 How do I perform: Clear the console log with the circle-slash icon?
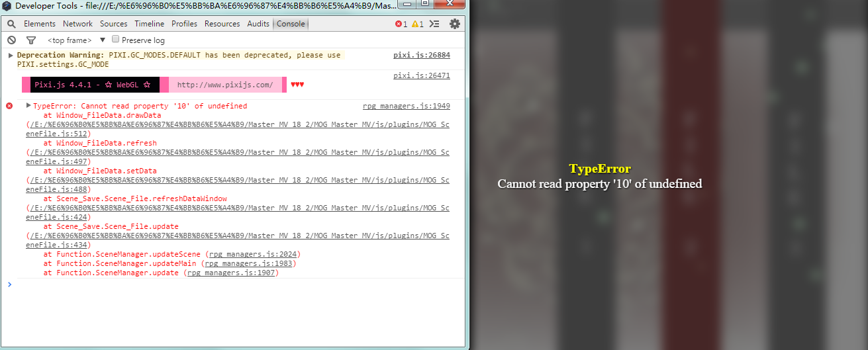(11, 40)
